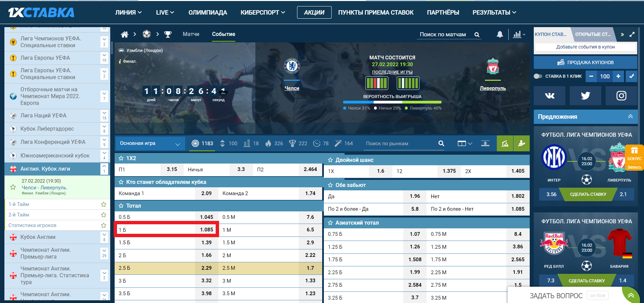This screenshot has height=303, width=644.
Task: Collapse all markets with the upload-arrow icon
Action: click(485, 144)
